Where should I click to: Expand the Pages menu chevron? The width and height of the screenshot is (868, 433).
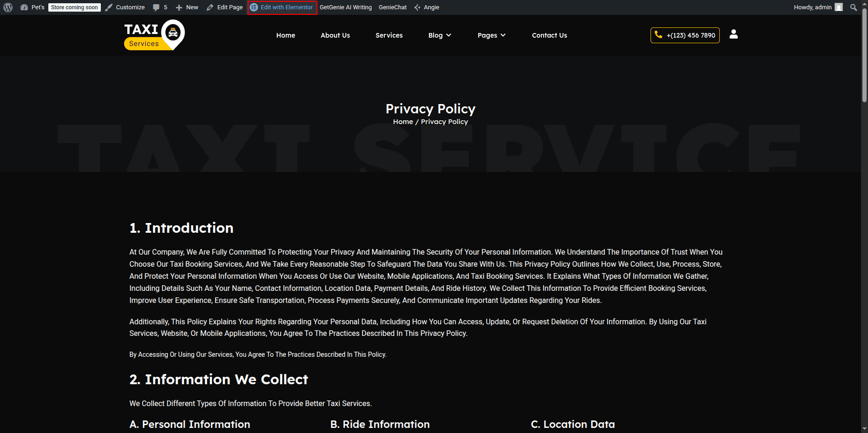tap(503, 35)
